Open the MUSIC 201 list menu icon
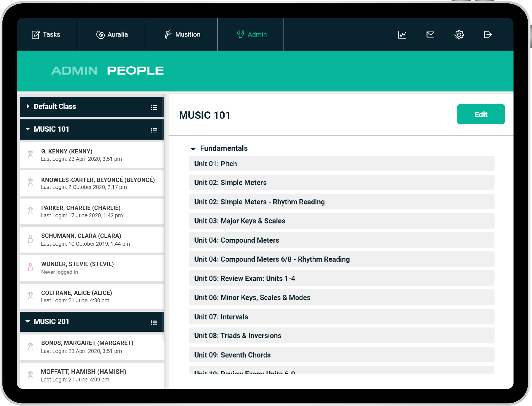 pos(154,323)
